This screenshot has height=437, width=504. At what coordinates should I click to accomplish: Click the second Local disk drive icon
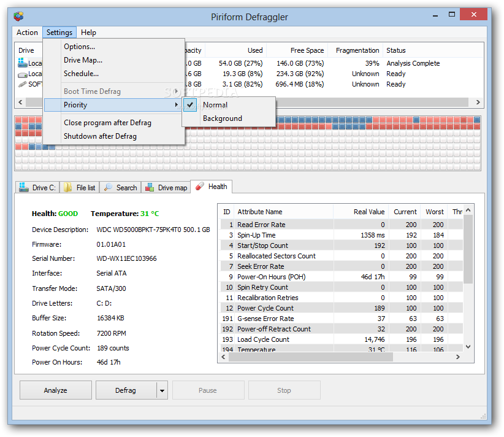click(23, 74)
